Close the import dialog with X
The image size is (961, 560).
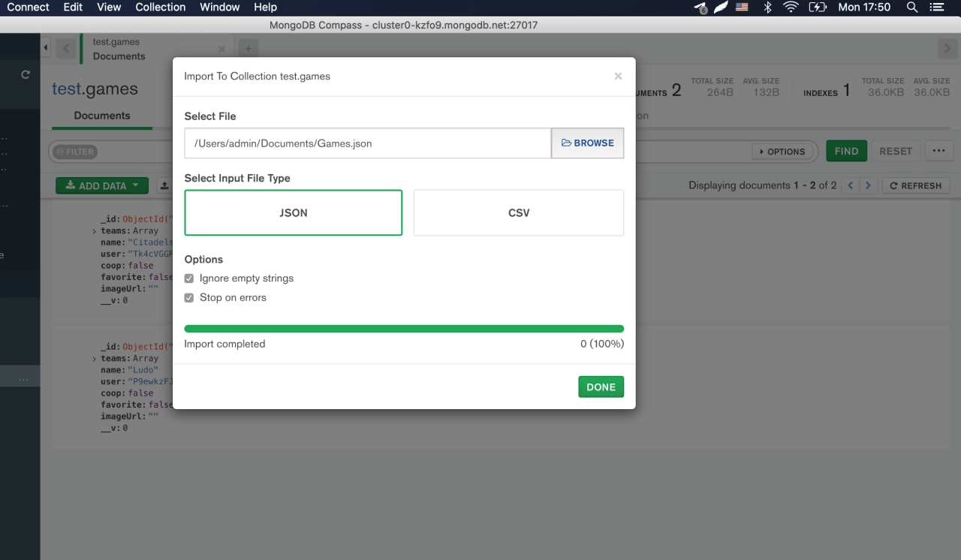point(618,76)
